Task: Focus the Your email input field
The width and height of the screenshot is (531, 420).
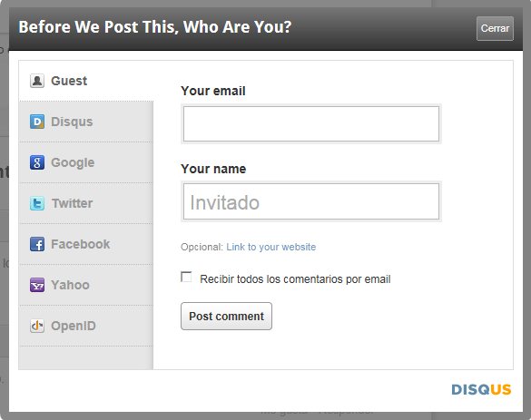Action: point(311,124)
